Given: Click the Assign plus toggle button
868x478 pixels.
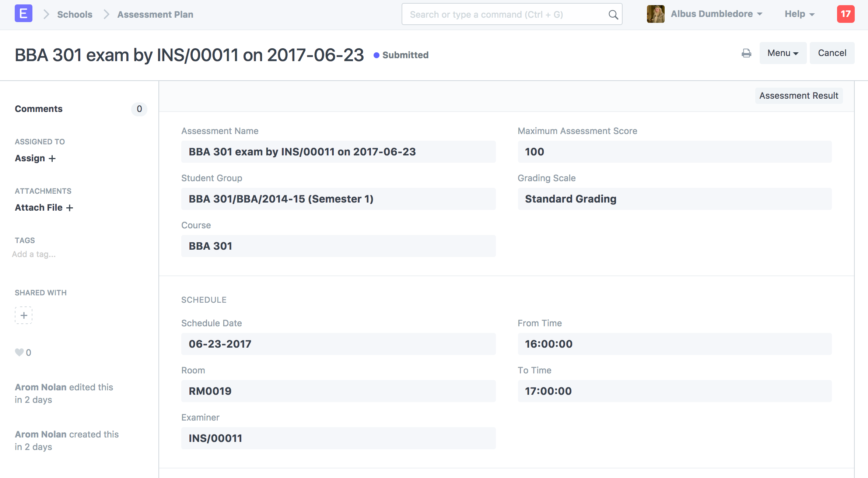Looking at the screenshot, I should pos(35,158).
